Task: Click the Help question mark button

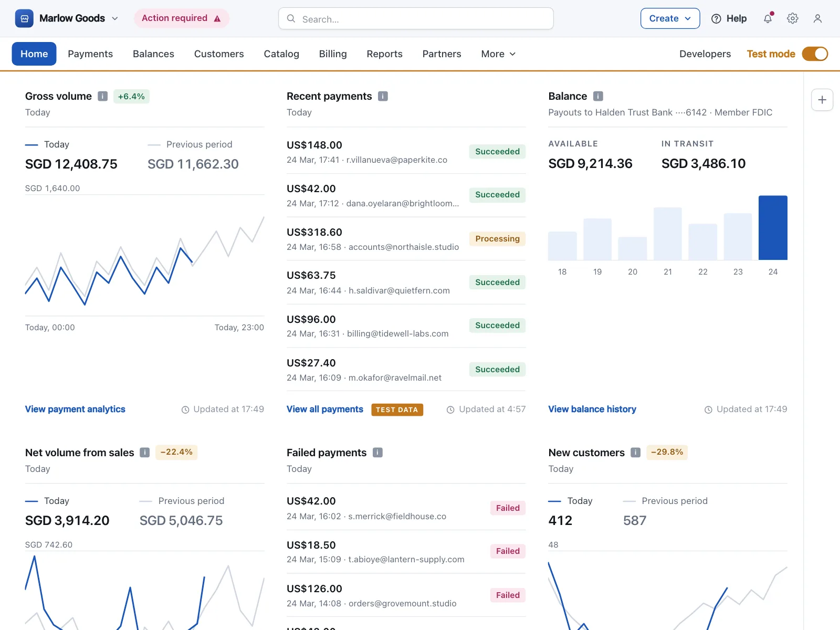Action: point(729,18)
